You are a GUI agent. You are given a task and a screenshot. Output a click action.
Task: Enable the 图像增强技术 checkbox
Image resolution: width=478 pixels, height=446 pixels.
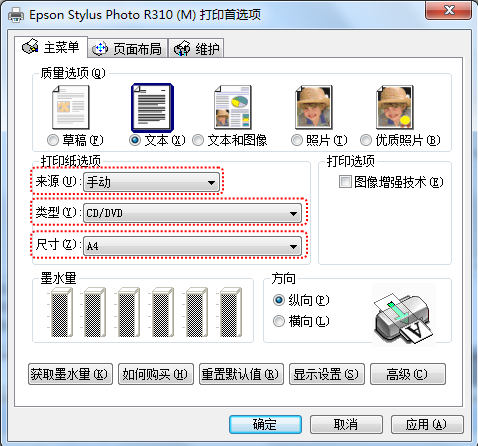click(x=345, y=182)
